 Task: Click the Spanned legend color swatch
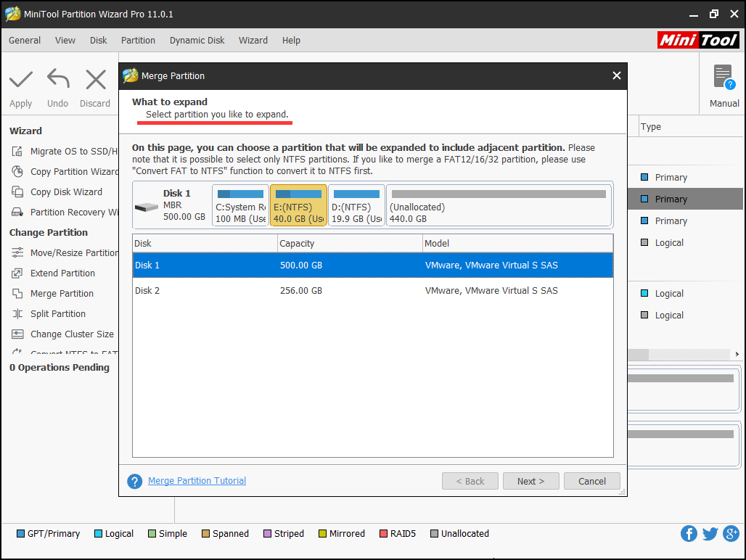point(205,533)
